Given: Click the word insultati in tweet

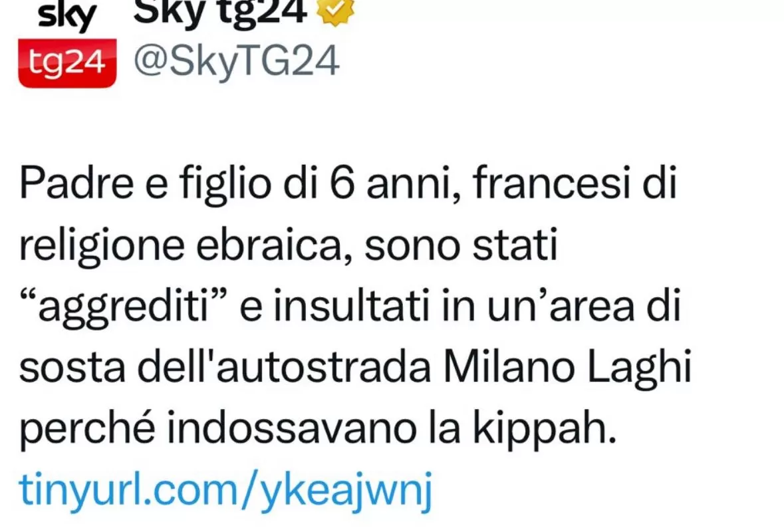Looking at the screenshot, I should coord(352,306).
